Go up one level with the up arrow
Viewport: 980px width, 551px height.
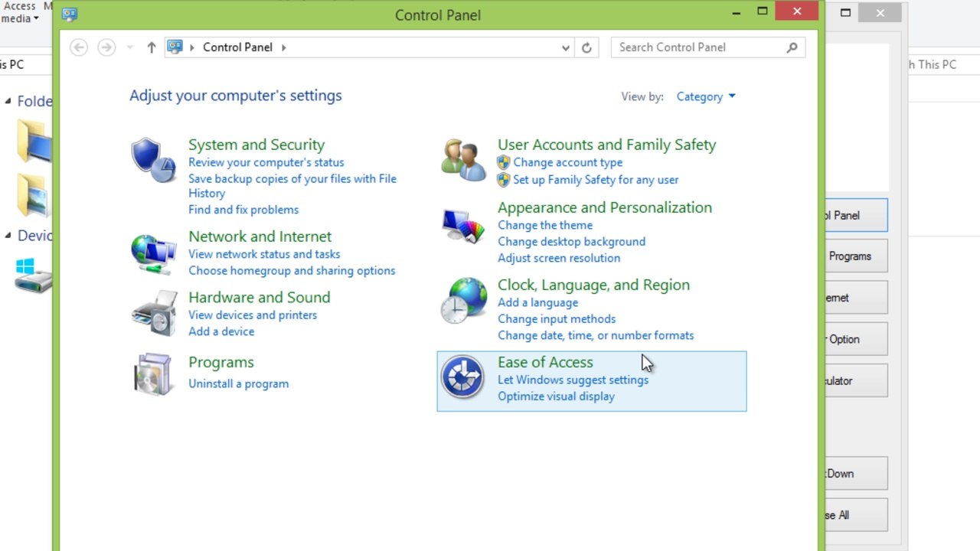click(x=152, y=47)
